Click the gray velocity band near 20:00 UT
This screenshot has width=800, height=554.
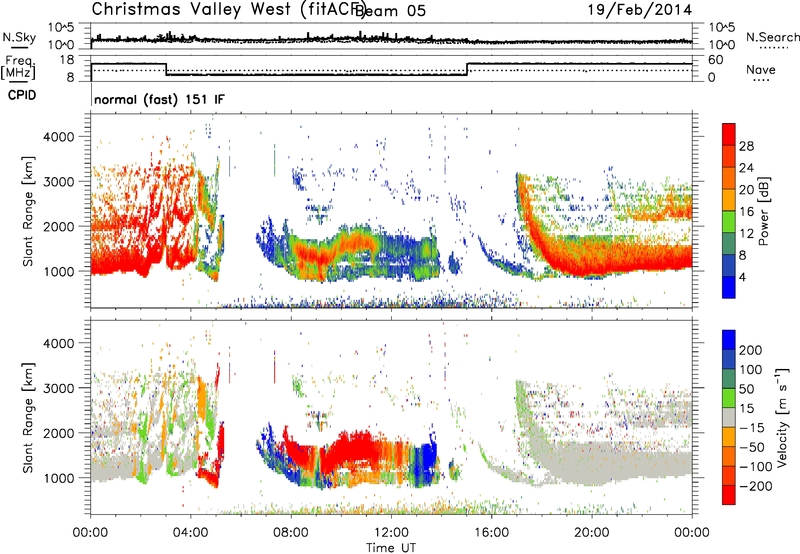(592, 463)
